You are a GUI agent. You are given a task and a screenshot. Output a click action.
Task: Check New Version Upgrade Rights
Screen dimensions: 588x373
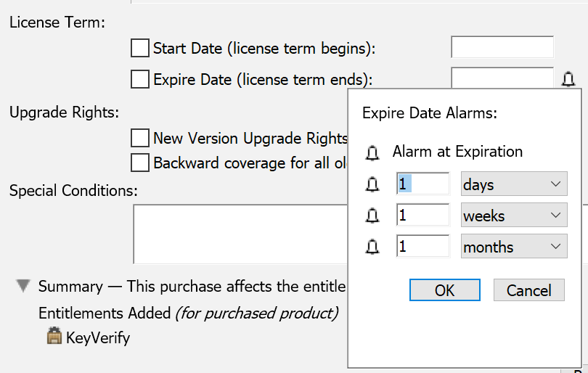click(139, 138)
